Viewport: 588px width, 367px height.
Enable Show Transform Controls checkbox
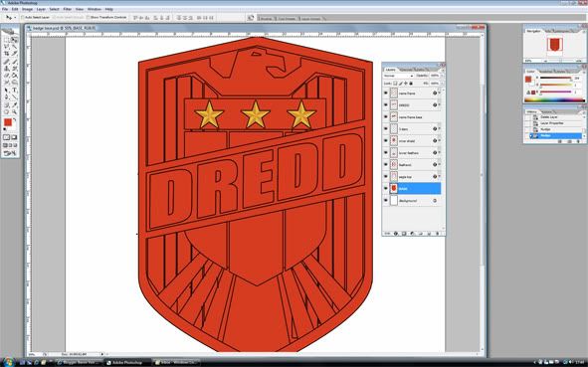point(89,18)
